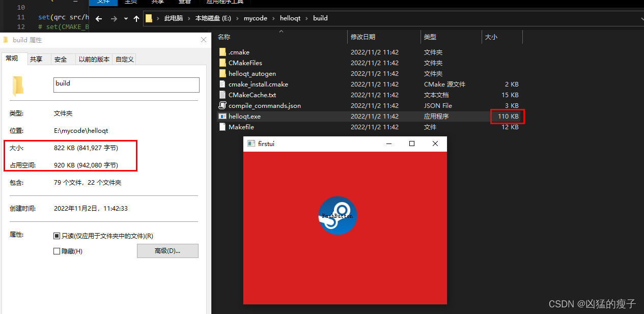Select the file name CMakeCache.txt
This screenshot has width=644, height=314.
(252, 95)
